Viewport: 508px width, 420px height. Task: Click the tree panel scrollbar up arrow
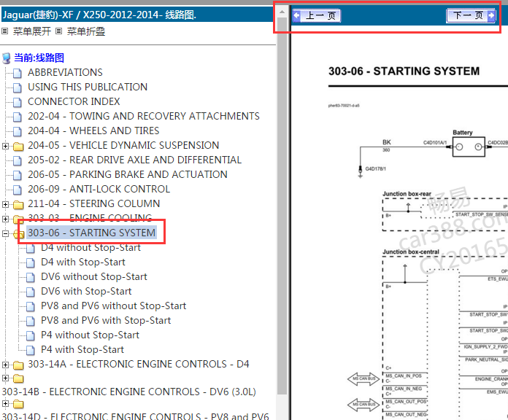click(x=282, y=12)
